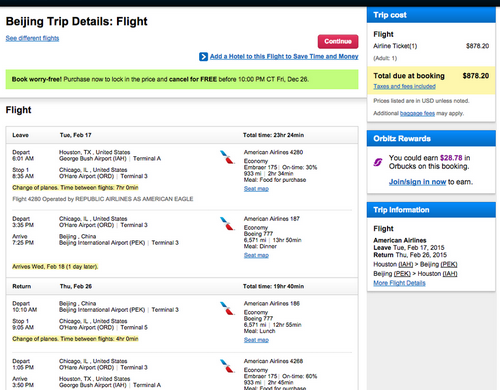Click the American Airlines logo for flight 4280
500x390 pixels.
point(227,157)
